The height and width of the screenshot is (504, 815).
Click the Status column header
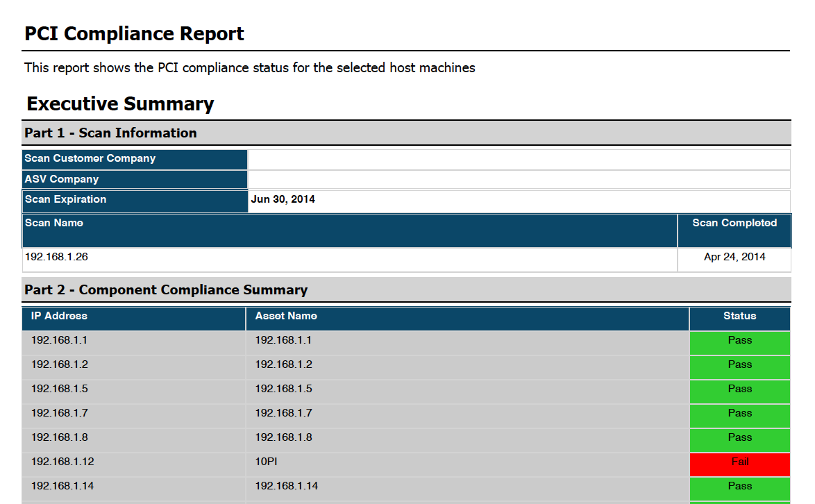(739, 316)
